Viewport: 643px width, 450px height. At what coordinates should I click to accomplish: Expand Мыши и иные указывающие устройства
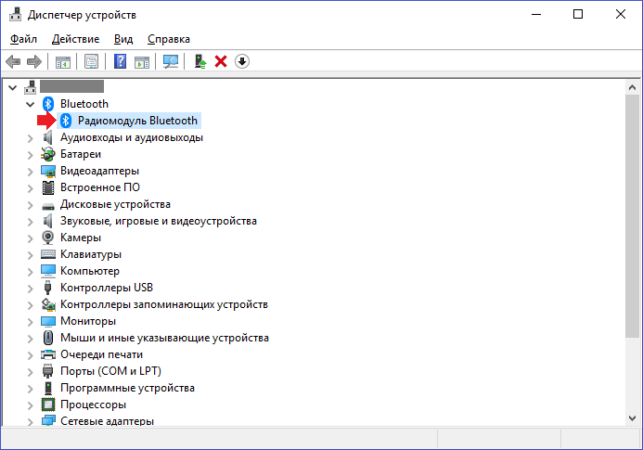(30, 338)
